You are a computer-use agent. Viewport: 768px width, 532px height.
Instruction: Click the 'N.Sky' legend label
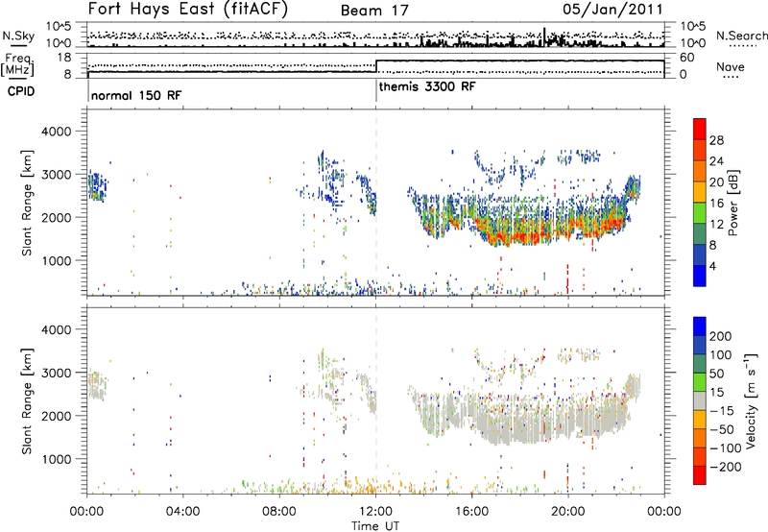(x=18, y=36)
